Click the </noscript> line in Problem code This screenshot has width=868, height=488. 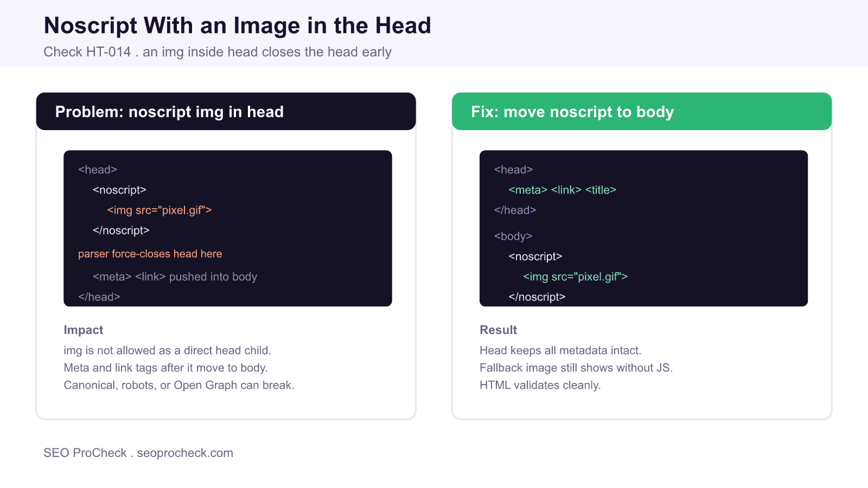click(121, 230)
